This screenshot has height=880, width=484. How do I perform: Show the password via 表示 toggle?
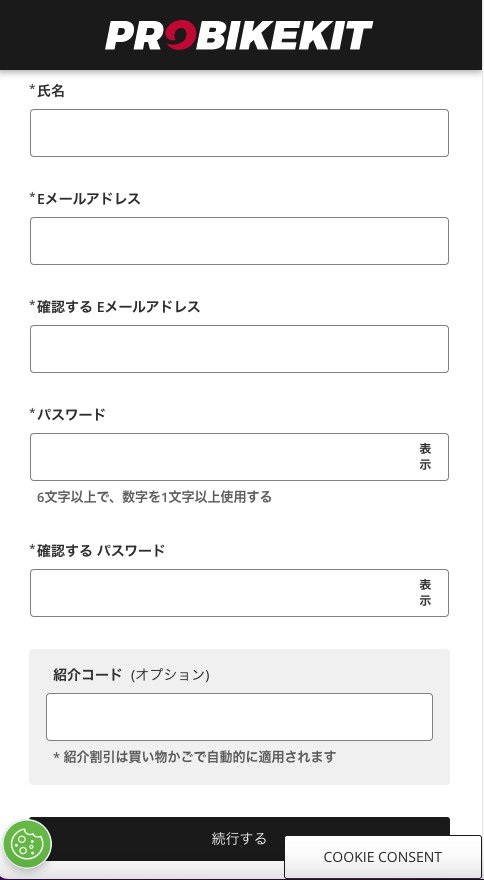tap(425, 457)
